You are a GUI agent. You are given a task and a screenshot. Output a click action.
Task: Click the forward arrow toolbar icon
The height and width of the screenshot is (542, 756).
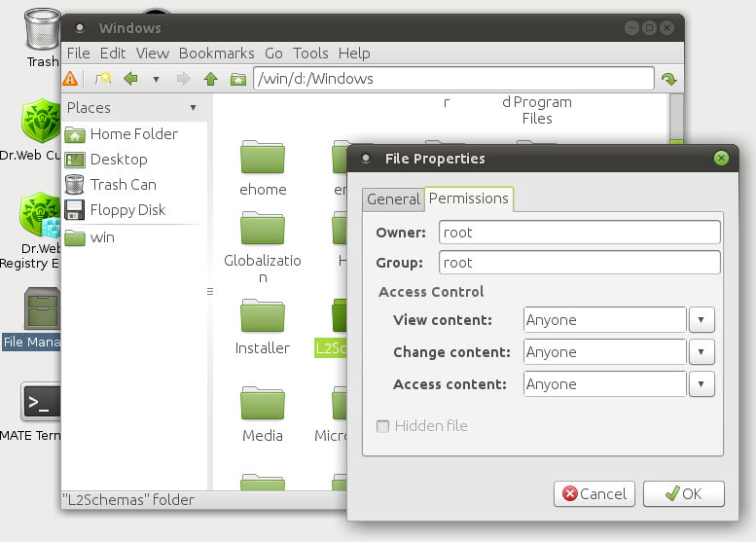183,78
